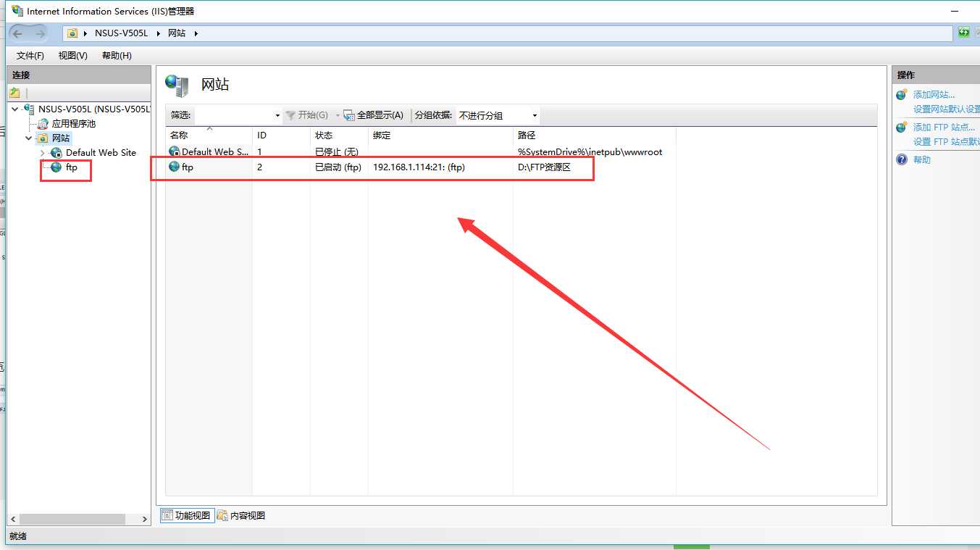
Task: Click the 全部显示(A) icon
Action: [349, 115]
